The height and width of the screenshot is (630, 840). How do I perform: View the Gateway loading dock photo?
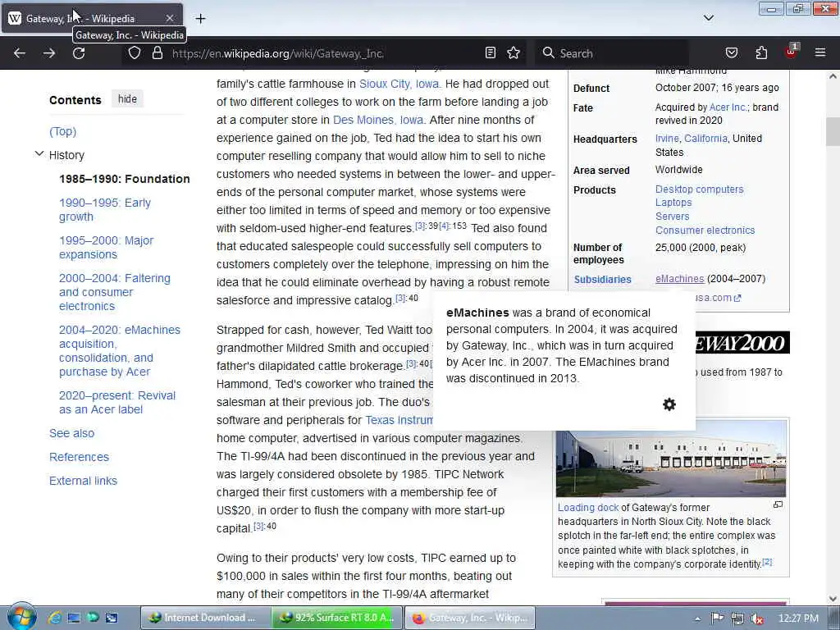pyautogui.click(x=671, y=460)
